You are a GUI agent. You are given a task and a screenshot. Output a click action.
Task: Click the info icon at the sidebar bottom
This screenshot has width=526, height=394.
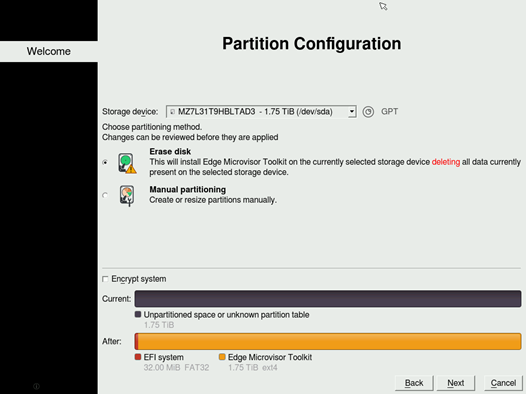[37, 386]
